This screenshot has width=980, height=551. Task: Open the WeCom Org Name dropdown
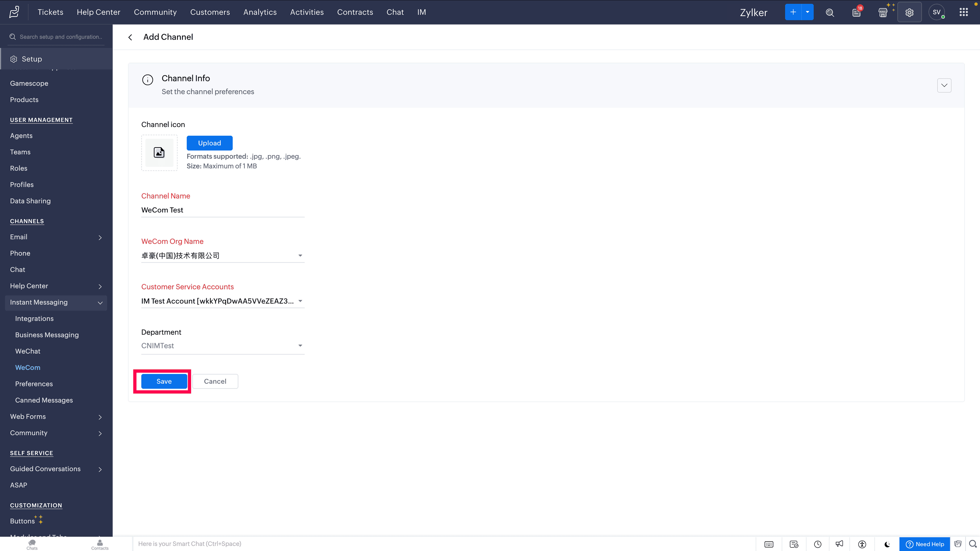coord(223,255)
